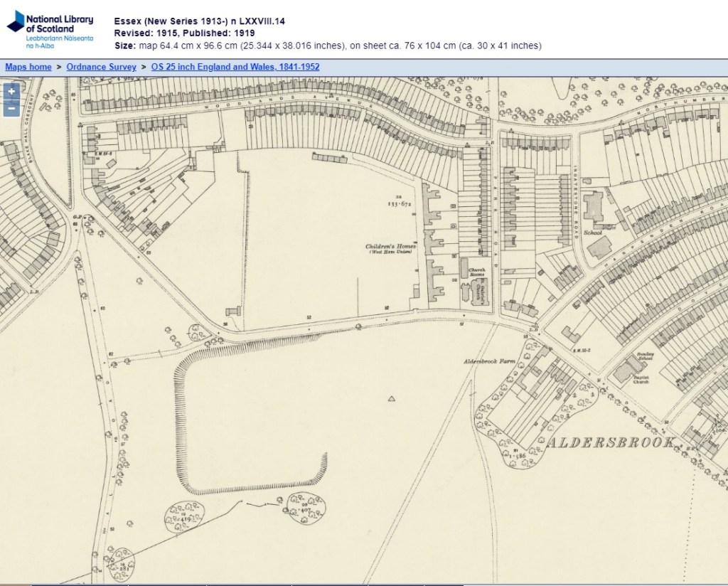This screenshot has height=586, width=728.
Task: Click the Aldersbrook Farm label
Action: 488,362
